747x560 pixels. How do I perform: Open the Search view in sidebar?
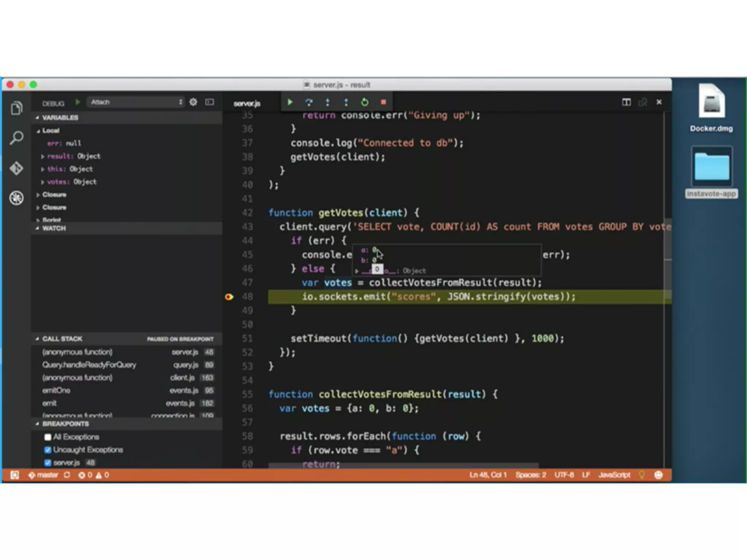click(16, 138)
